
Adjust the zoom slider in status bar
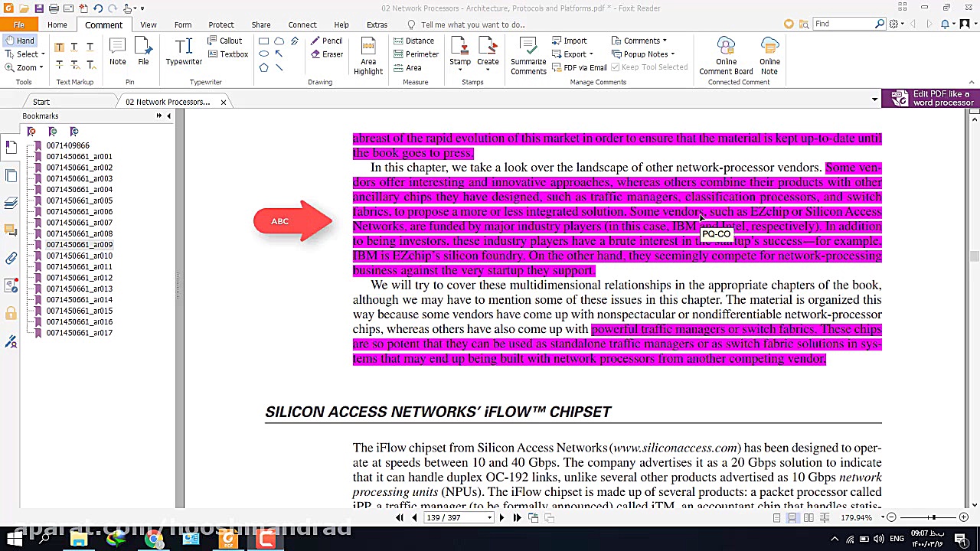[x=933, y=518]
